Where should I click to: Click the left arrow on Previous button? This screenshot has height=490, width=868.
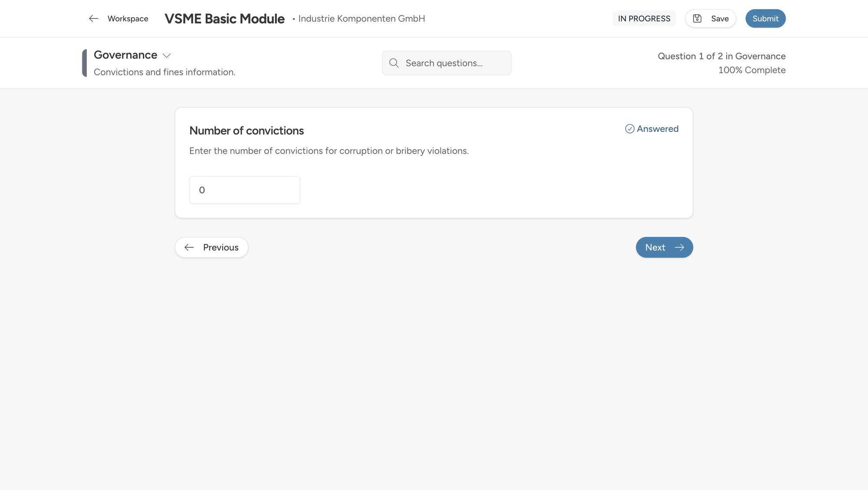pyautogui.click(x=189, y=247)
